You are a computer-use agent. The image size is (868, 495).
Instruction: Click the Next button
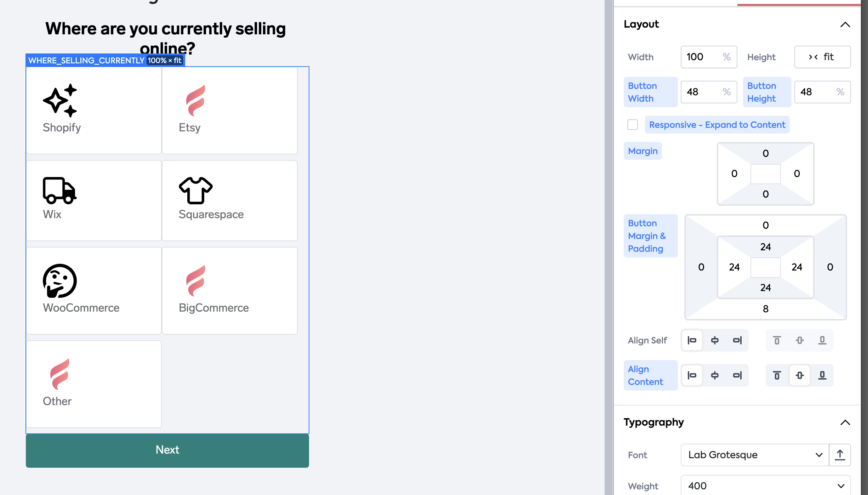click(167, 450)
